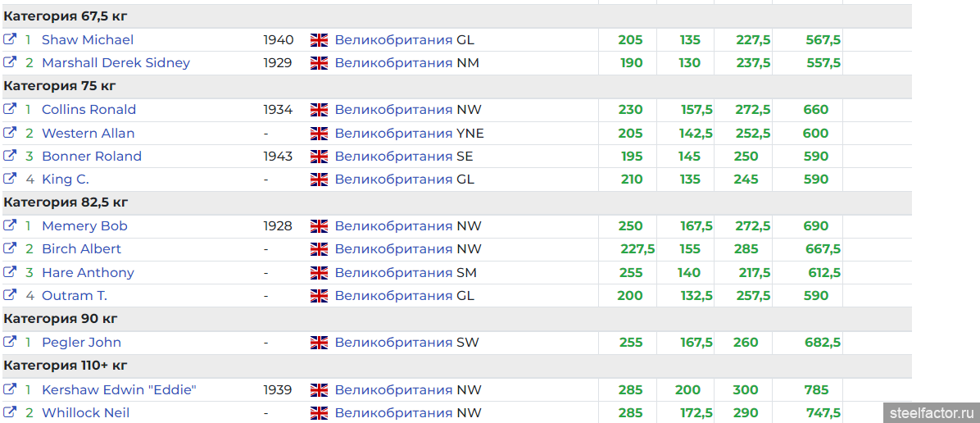The image size is (980, 423).
Task: Click the Категория 110+ кг header
Action: click(x=66, y=366)
